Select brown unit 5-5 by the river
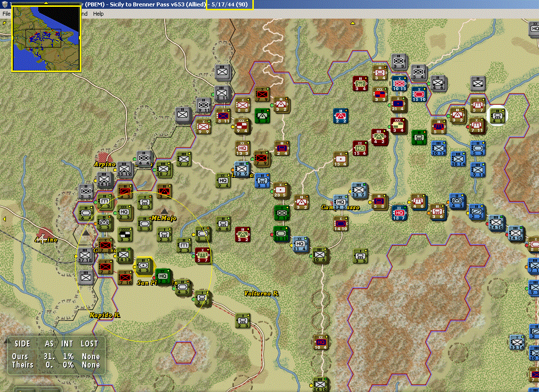This screenshot has width=539, height=392. click(439, 126)
